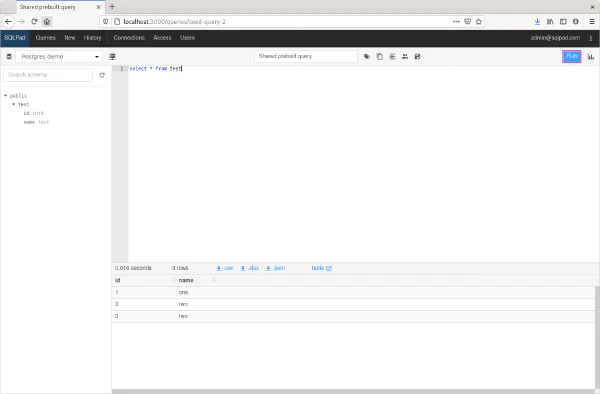Open the Queries menu item

[46, 38]
